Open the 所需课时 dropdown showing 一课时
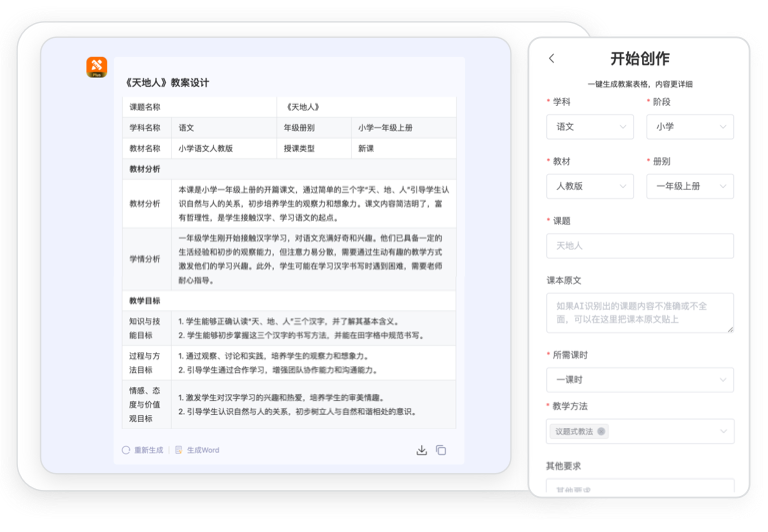 tap(639, 380)
